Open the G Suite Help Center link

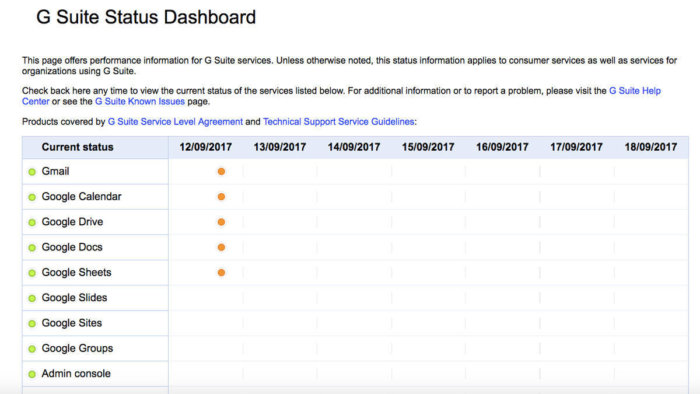(634, 91)
